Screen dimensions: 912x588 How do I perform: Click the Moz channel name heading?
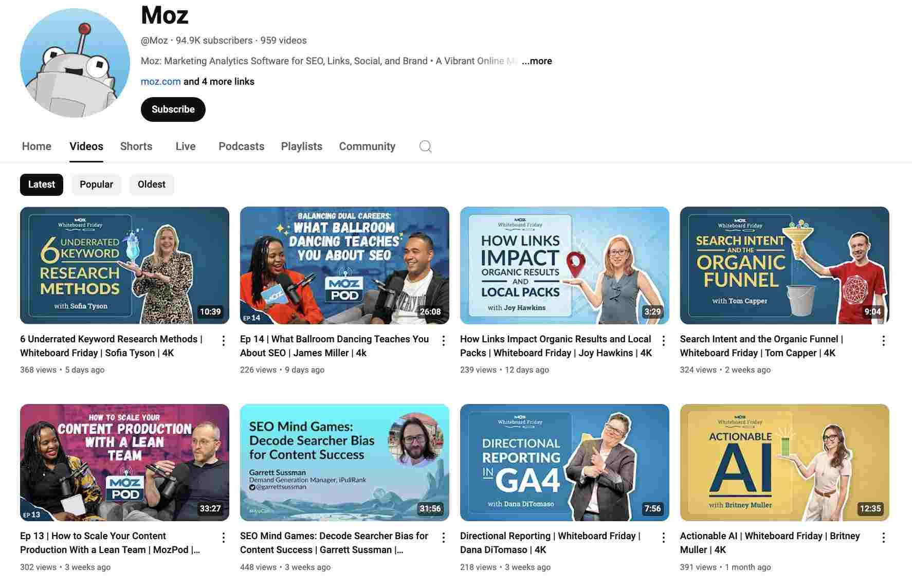click(165, 15)
